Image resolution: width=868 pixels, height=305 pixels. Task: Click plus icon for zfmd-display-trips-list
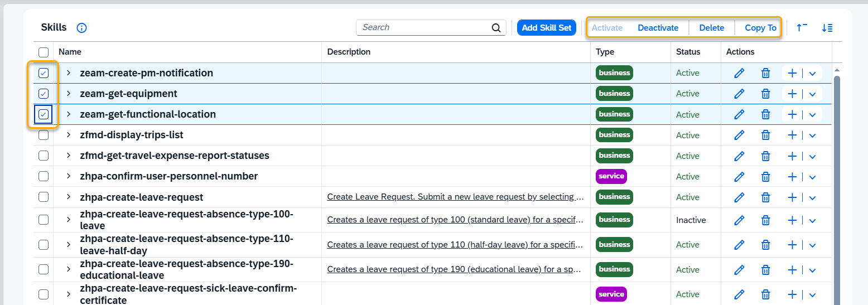(x=792, y=135)
